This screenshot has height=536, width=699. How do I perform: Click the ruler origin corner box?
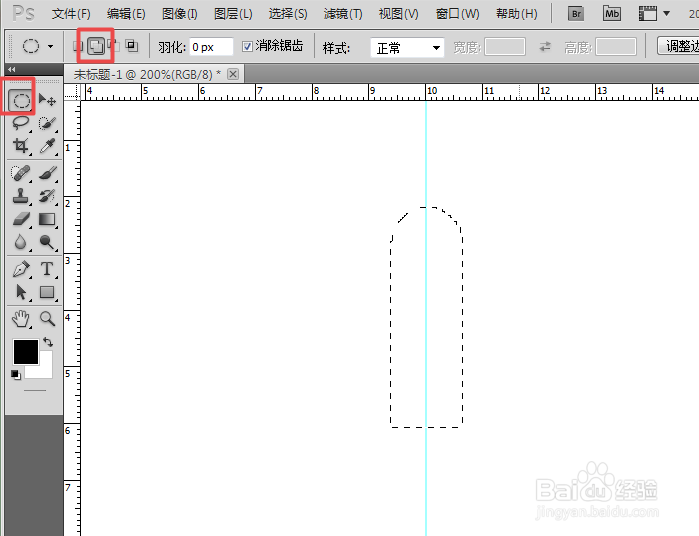point(72,92)
